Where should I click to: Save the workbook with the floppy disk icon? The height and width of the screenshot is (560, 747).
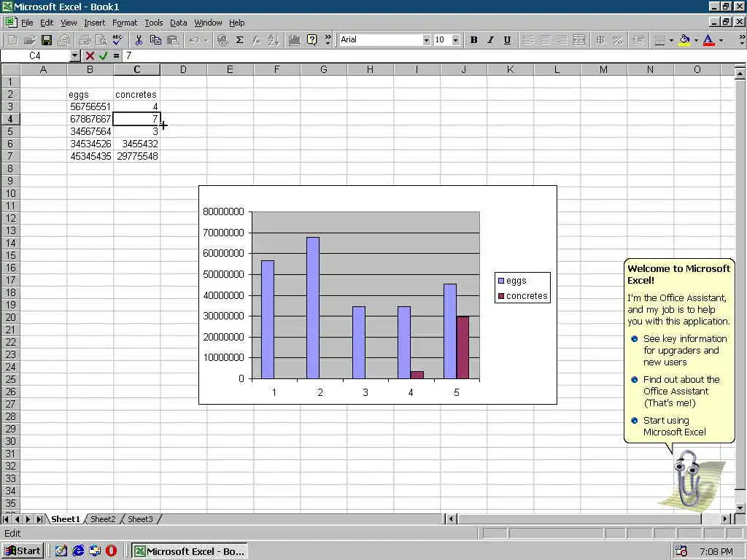(46, 40)
